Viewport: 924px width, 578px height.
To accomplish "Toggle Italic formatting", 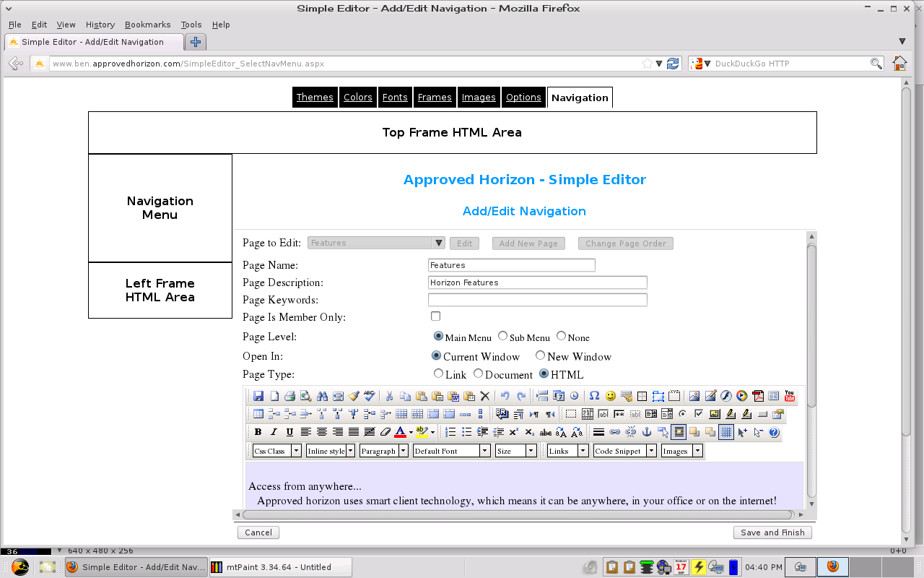I will [274, 432].
